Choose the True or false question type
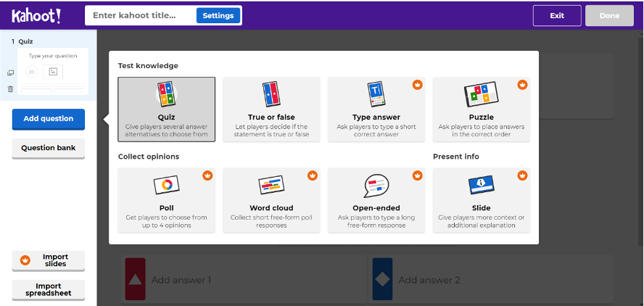Image resolution: width=644 pixels, height=306 pixels. [271, 109]
